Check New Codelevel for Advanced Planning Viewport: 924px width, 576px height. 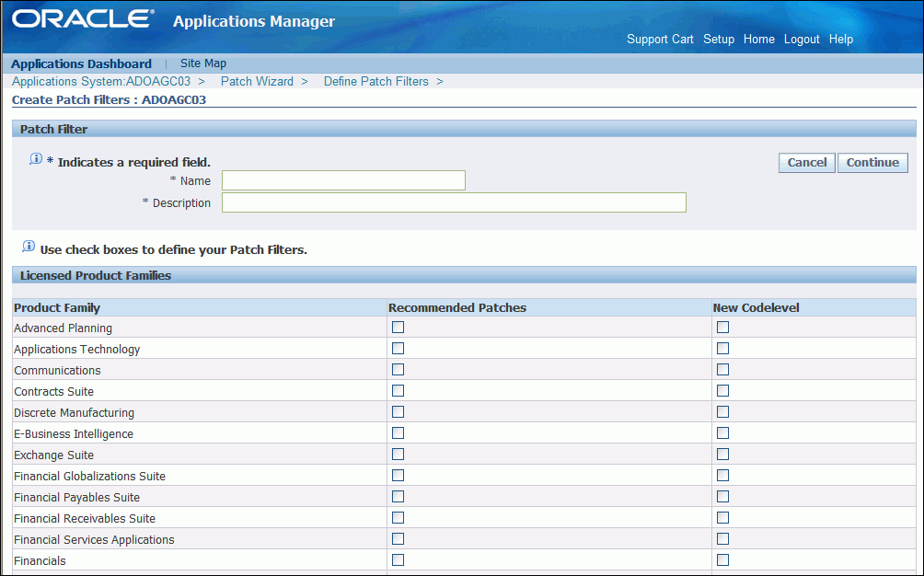point(723,328)
